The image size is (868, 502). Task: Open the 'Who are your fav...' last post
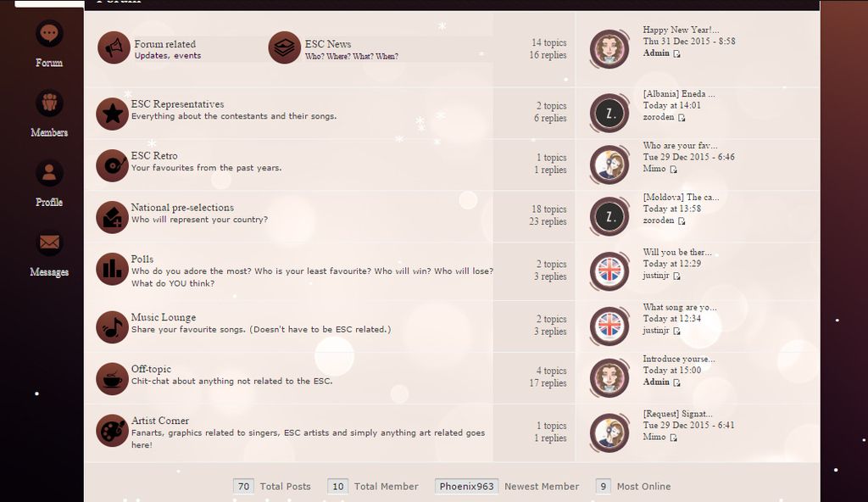point(680,145)
